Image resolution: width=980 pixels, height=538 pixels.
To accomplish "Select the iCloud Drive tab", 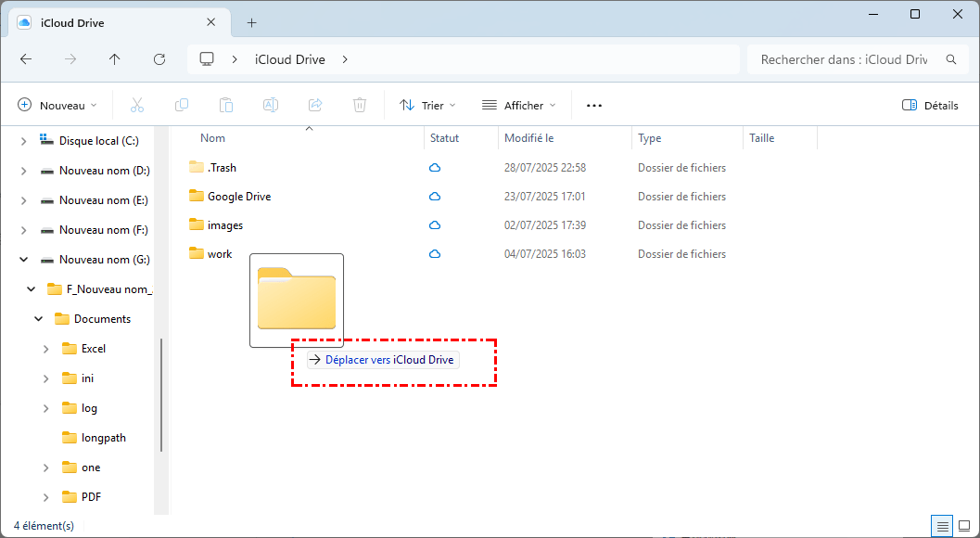I will pos(119,22).
